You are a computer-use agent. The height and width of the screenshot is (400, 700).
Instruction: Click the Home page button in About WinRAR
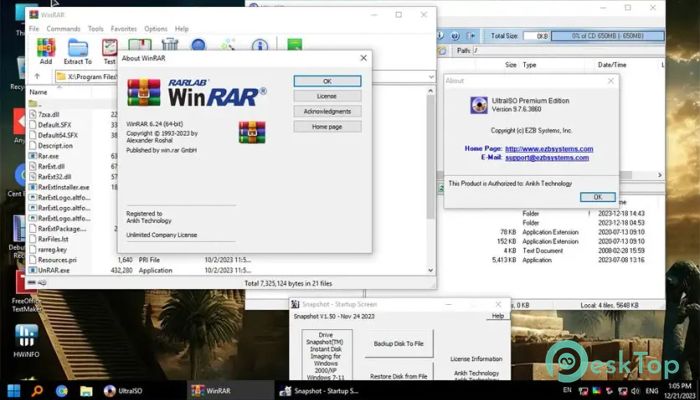327,127
